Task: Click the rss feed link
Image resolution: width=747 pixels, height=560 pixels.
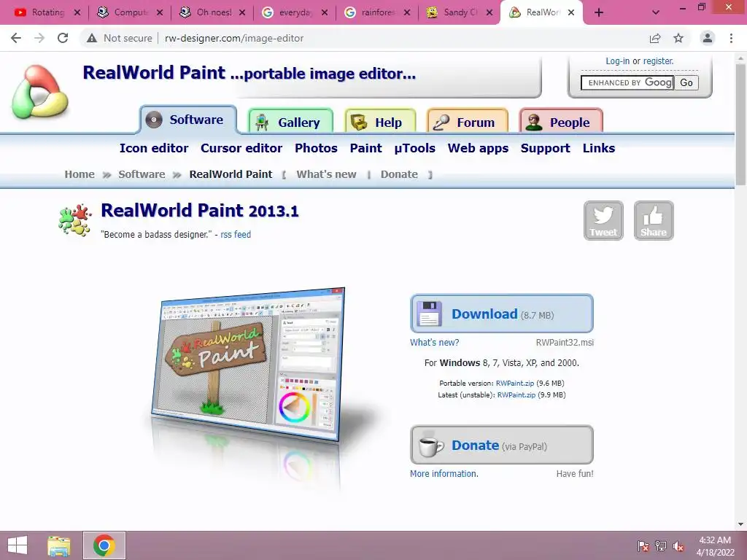Action: [236, 234]
